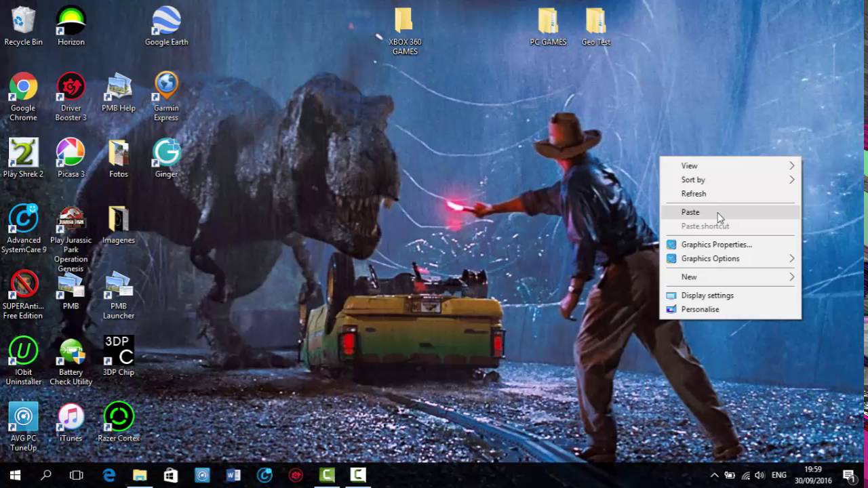Select the Geo Test folder
Screen dimensions: 868x488
[596, 26]
